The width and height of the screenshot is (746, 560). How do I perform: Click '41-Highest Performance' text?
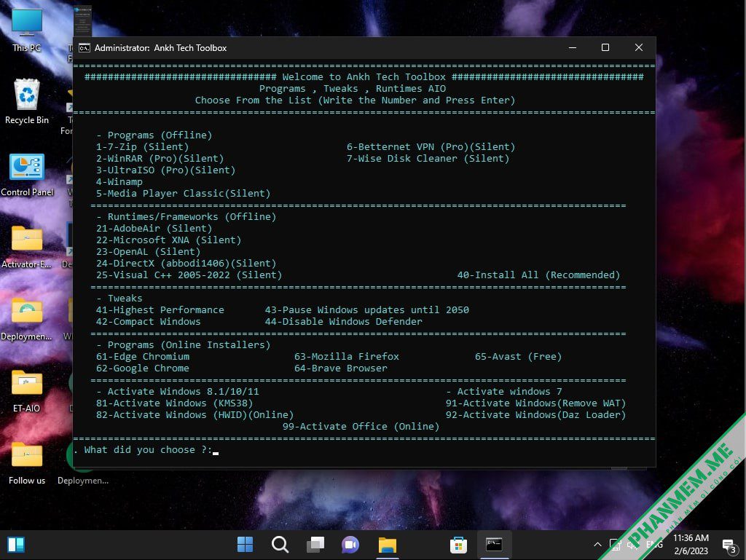[x=160, y=310]
